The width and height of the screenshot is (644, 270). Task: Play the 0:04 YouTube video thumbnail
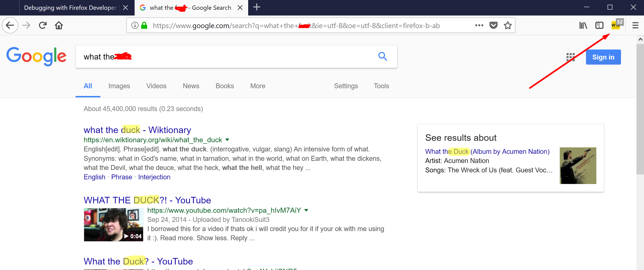(113, 225)
